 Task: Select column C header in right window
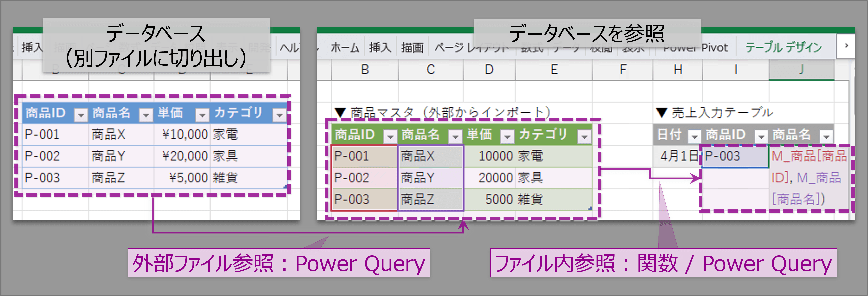pos(431,70)
